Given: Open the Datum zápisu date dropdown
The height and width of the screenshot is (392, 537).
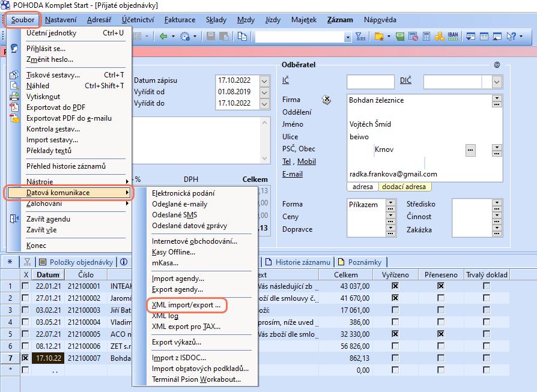Looking at the screenshot, I should (x=264, y=81).
